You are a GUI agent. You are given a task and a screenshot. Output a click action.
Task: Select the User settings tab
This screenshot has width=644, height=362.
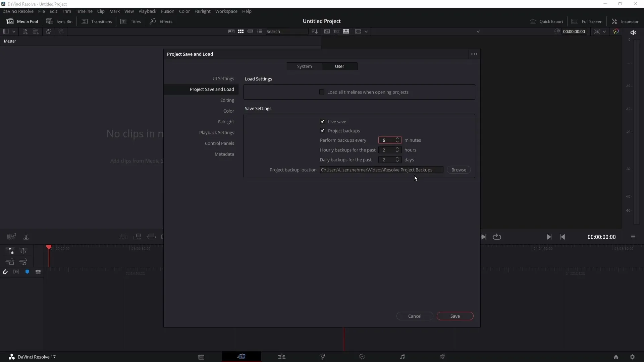click(x=340, y=66)
